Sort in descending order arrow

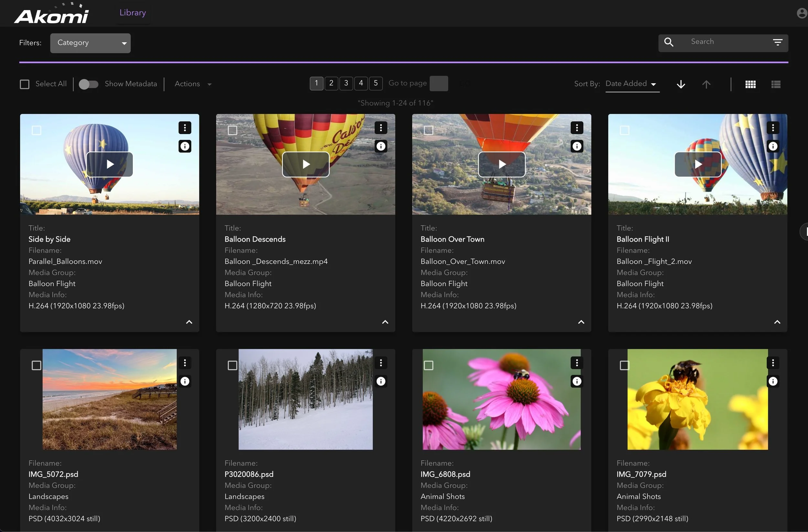681,84
